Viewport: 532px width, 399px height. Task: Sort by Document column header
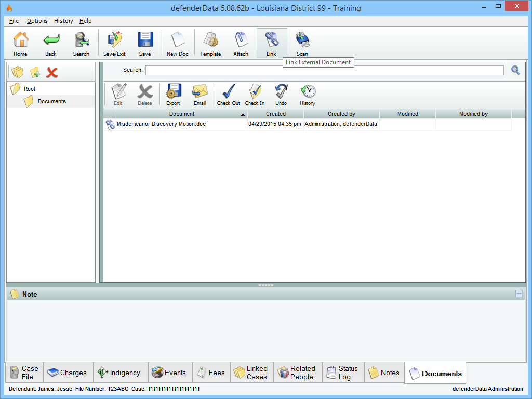[x=182, y=114]
